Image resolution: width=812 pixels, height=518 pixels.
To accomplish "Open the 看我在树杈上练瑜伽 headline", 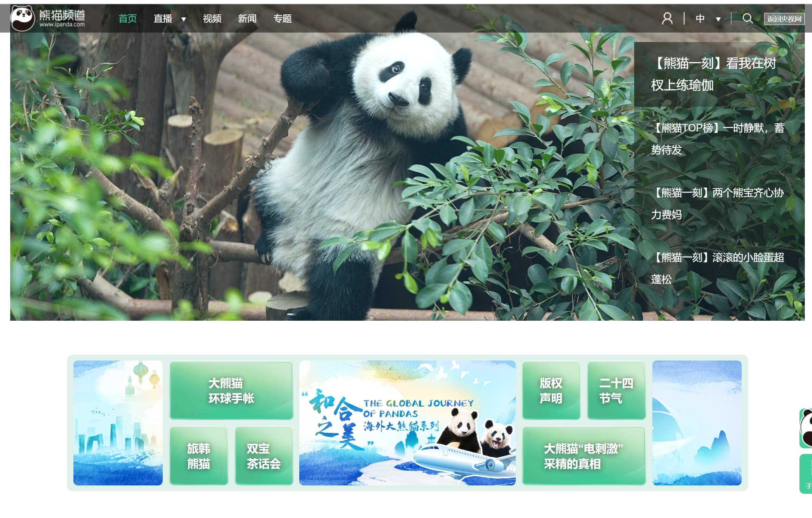I will click(713, 74).
